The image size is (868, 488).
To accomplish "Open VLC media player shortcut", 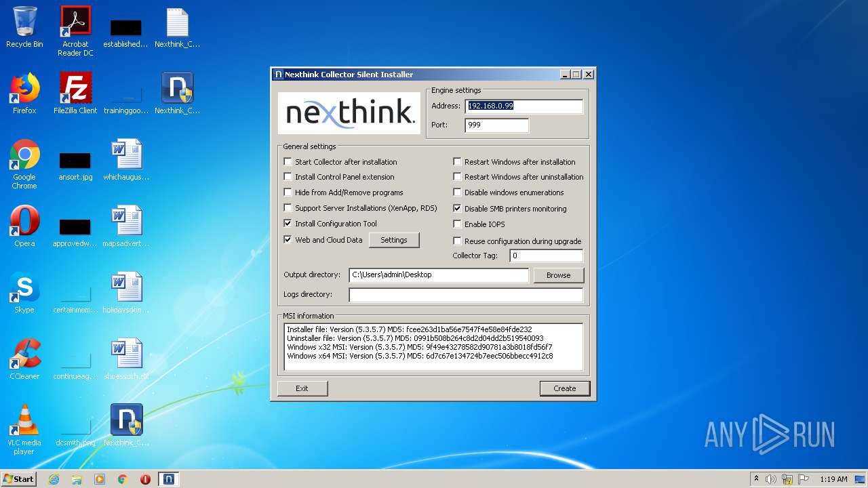I will [x=24, y=430].
